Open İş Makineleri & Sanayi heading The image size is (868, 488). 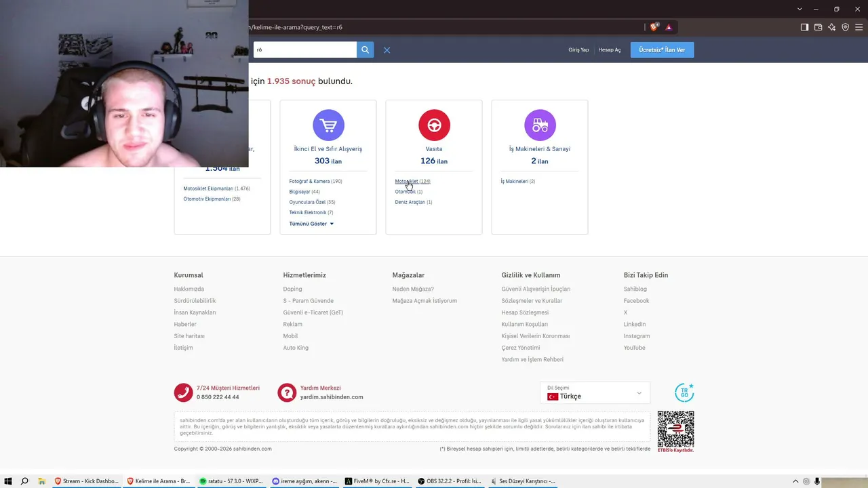(540, 149)
